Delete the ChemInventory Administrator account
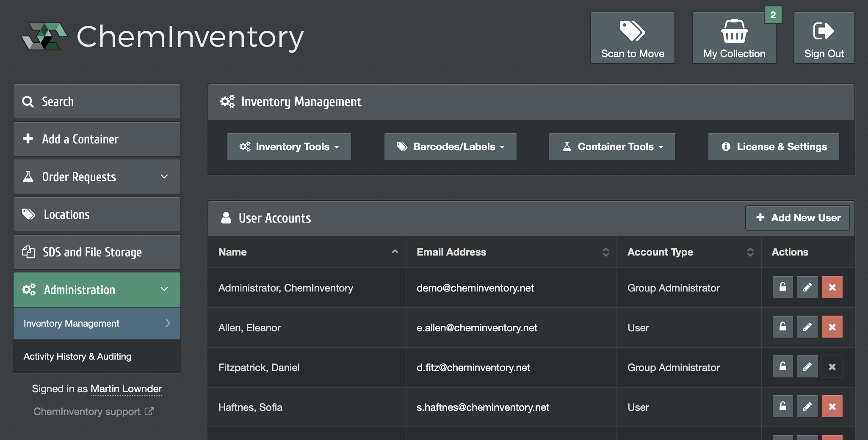The height and width of the screenshot is (440, 868). point(832,287)
